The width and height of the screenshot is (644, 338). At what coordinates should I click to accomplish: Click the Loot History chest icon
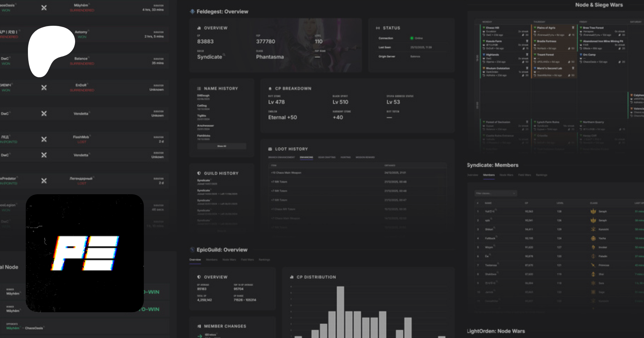click(270, 149)
